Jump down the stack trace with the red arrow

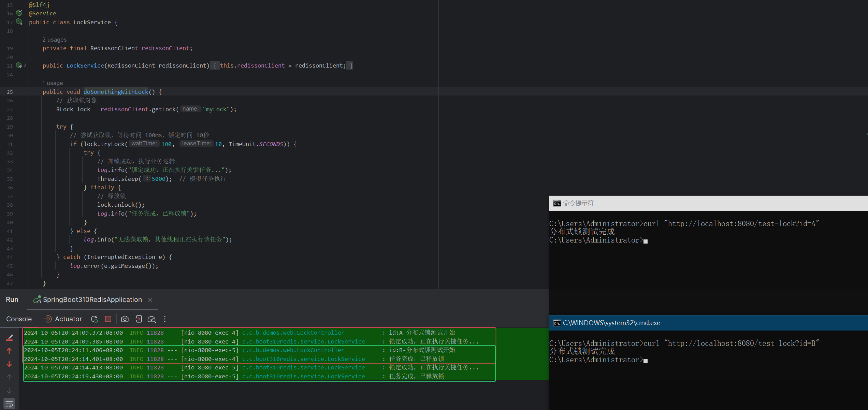click(9, 364)
